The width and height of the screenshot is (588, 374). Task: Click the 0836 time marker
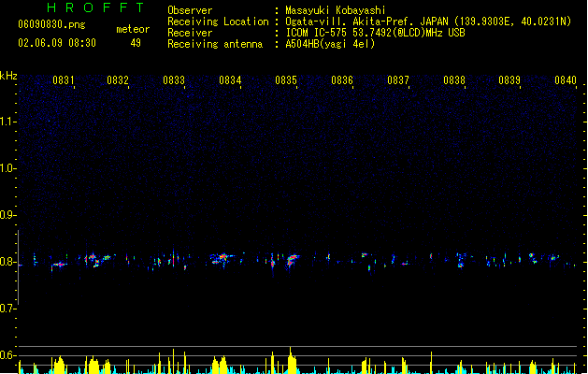pos(342,80)
